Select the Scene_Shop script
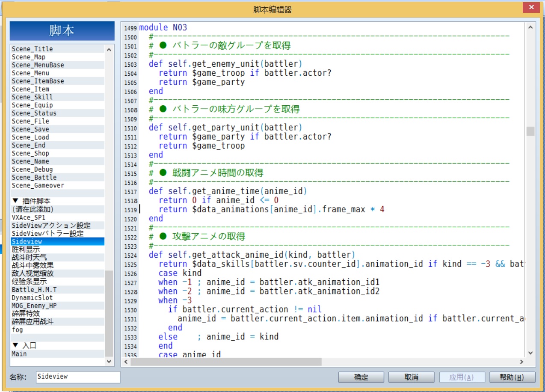Screen dimensions: 545x392 point(57,153)
